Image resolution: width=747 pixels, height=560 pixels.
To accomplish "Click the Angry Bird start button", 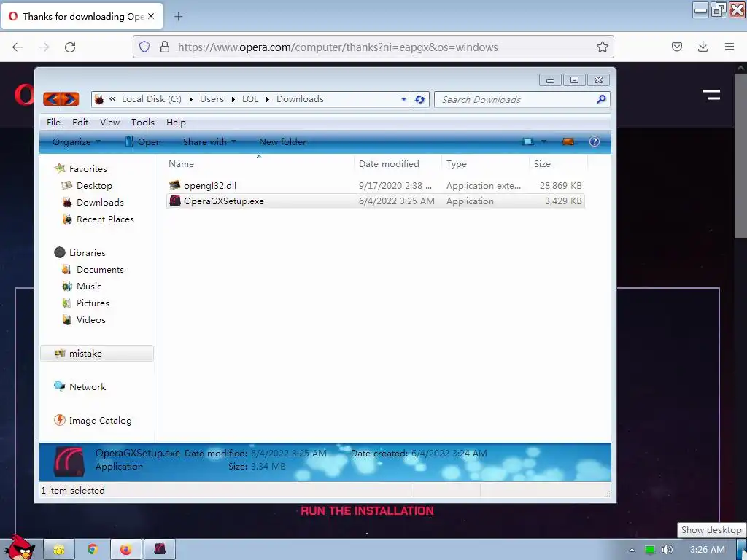I will [20, 548].
